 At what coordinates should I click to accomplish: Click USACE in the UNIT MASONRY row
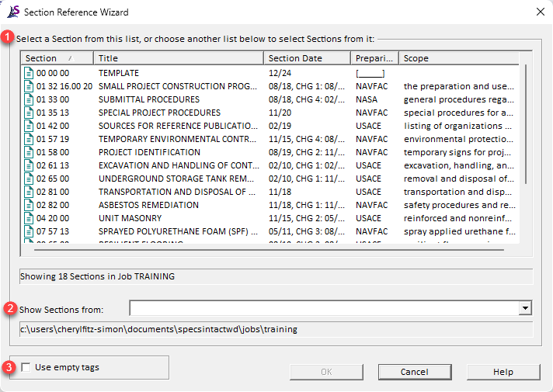[x=369, y=218]
